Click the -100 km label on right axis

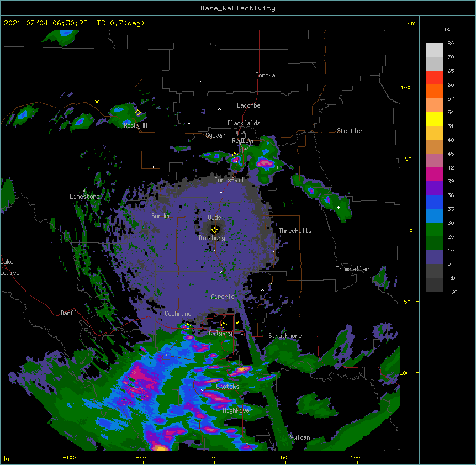click(404, 373)
